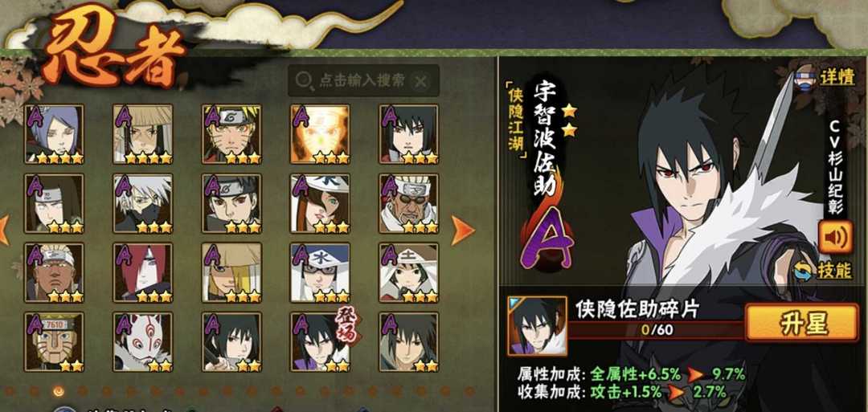Select Mizukage portrait with brown hair

pos(321,203)
